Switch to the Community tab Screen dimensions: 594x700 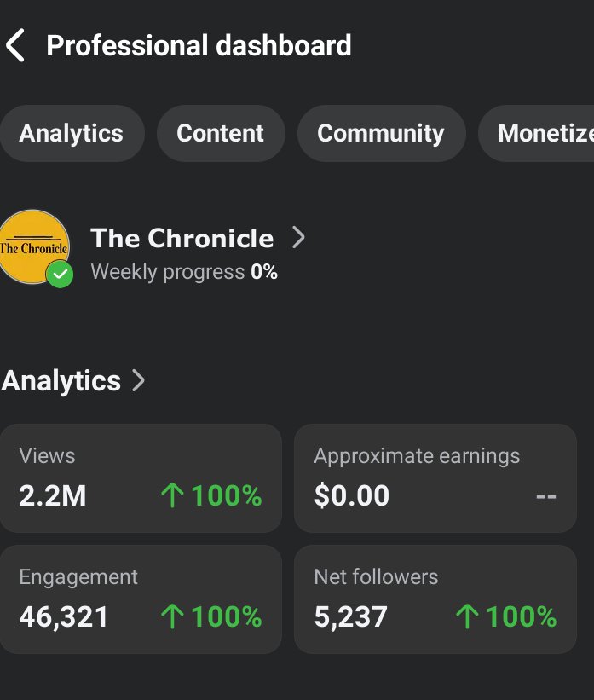click(381, 133)
